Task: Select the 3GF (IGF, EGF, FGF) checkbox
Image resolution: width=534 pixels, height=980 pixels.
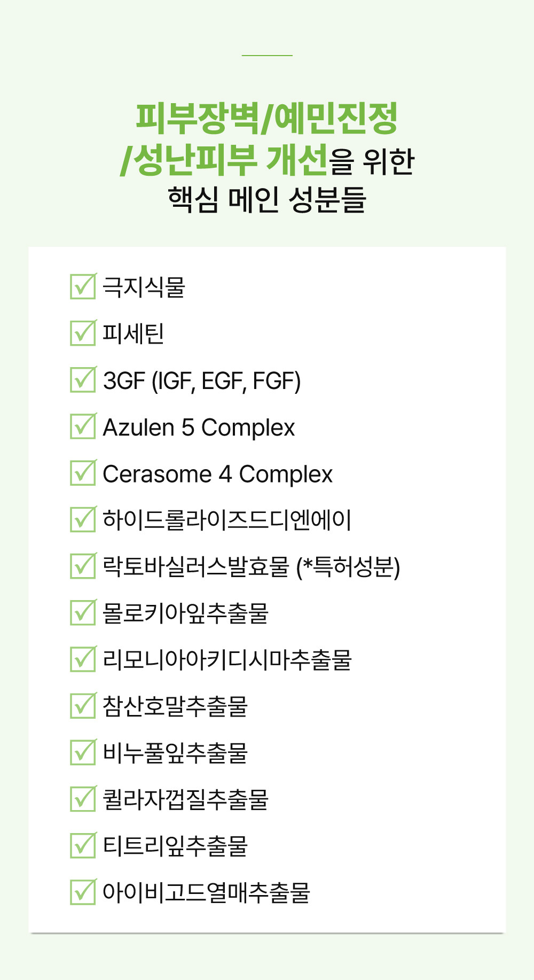Action: [83, 379]
